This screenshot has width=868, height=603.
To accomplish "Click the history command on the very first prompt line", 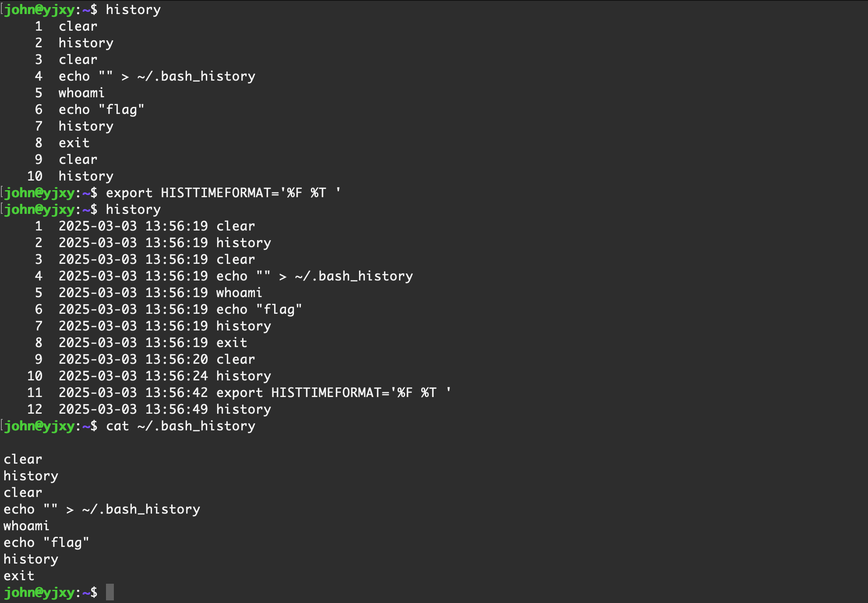I will (x=133, y=10).
